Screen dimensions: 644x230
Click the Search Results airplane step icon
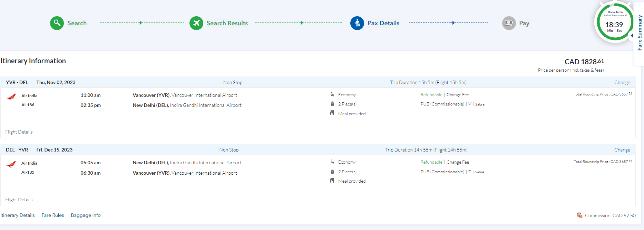coord(196,23)
